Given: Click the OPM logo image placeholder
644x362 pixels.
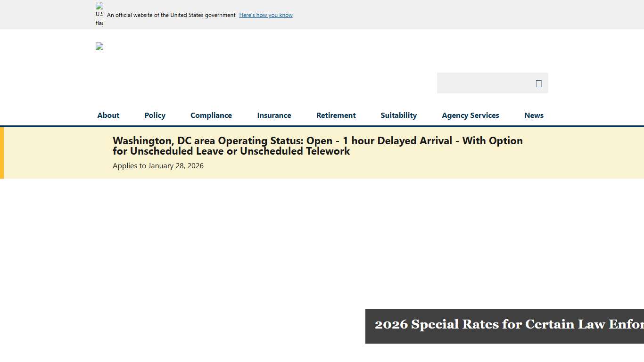Looking at the screenshot, I should (99, 46).
